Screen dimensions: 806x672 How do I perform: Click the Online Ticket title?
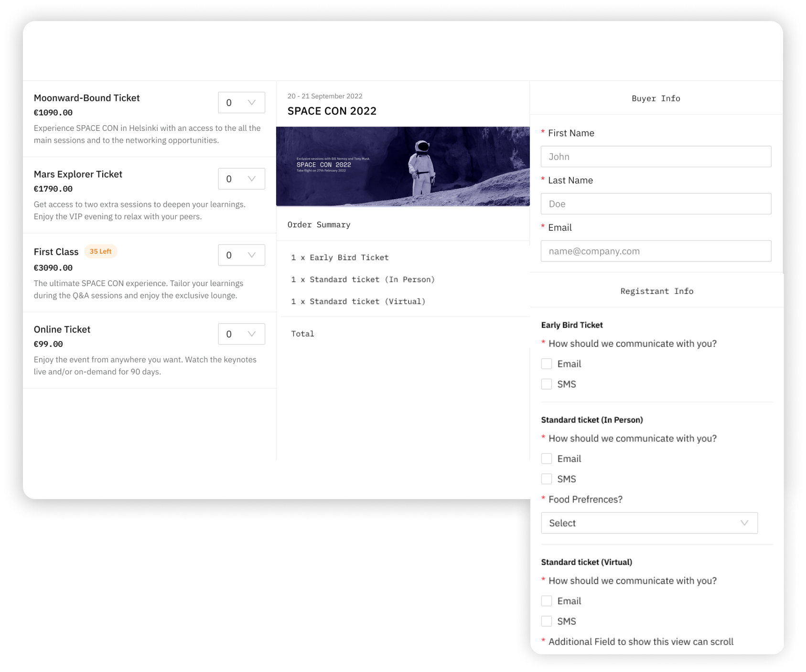tap(62, 330)
